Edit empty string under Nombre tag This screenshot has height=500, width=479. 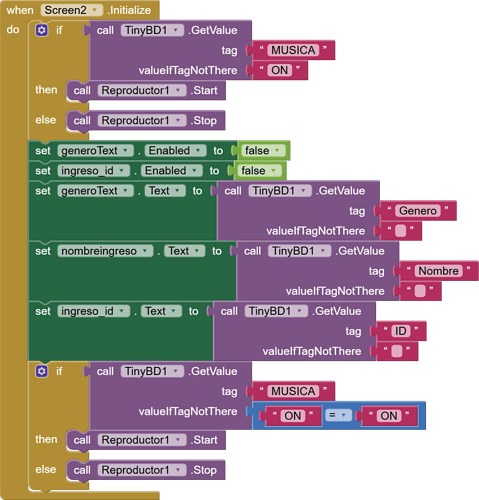420,291
